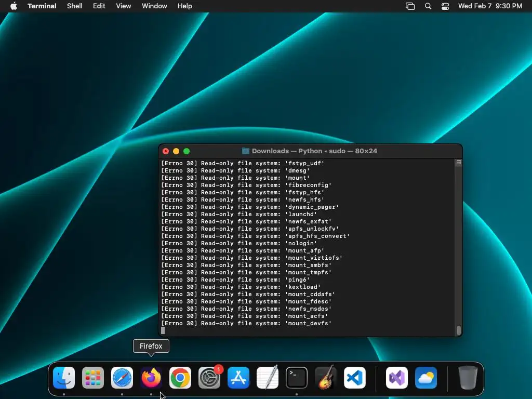Click the 'kextload' error line

pyautogui.click(x=241, y=287)
